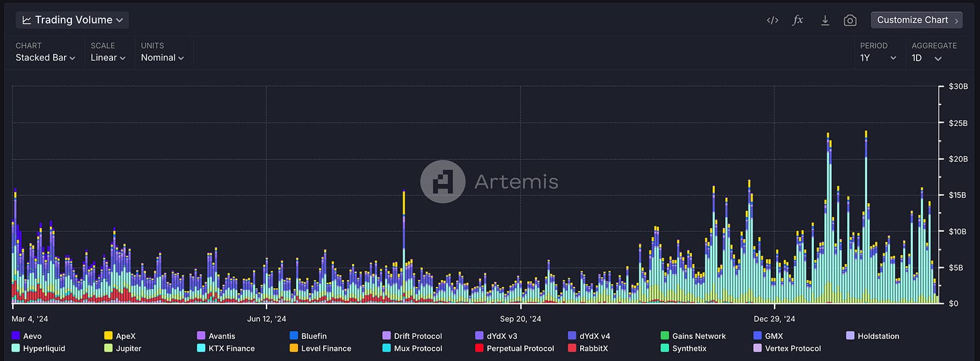
Task: Open the Trading Volume metric dropdown
Action: 72,20
